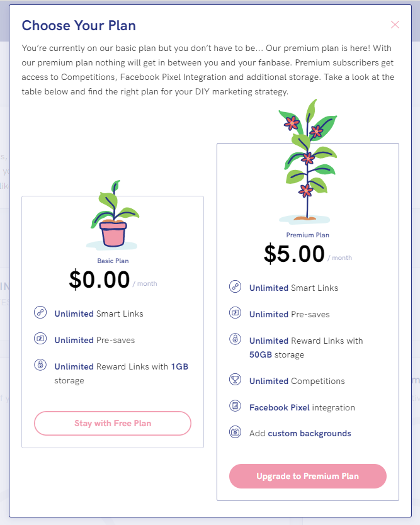Image resolution: width=420 pixels, height=525 pixels.
Task: Click the Stay with Free Plan button
Action: (x=113, y=423)
